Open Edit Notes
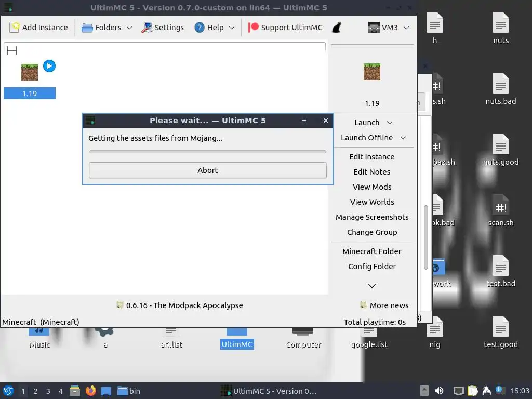Screen dimensions: 532x399 pos(372,172)
